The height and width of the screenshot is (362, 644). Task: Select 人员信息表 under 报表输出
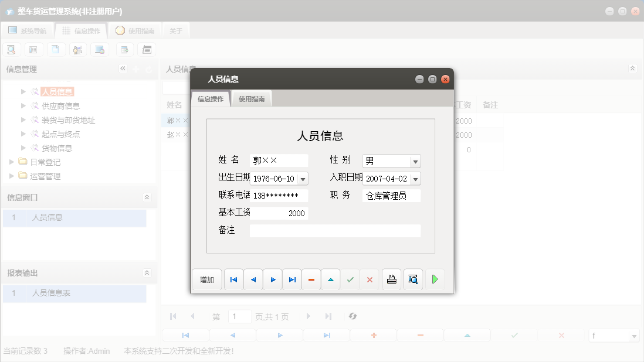pos(51,293)
